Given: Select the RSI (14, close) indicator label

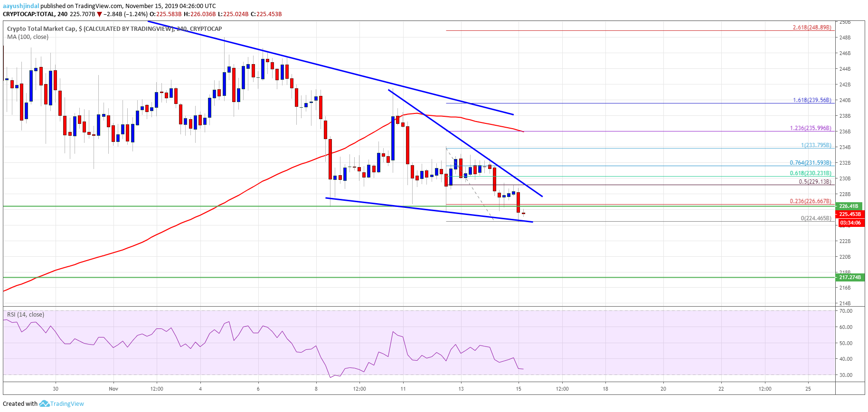Looking at the screenshot, I should (25, 315).
